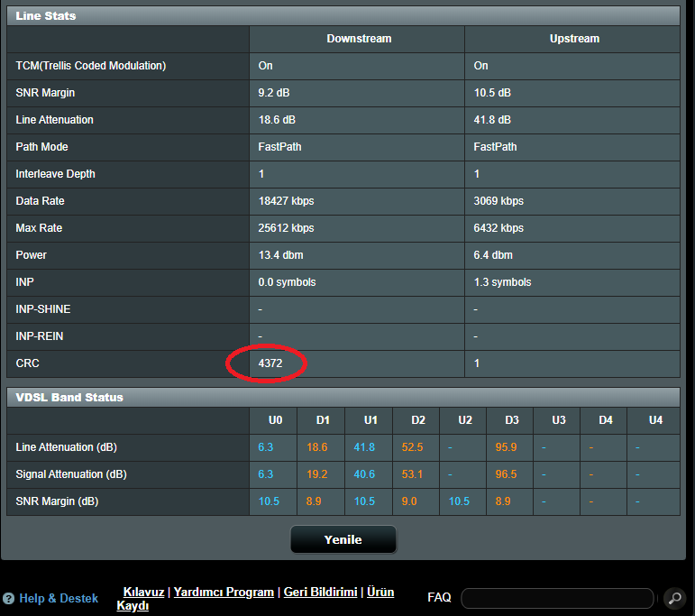This screenshot has height=616, width=695.
Task: Click the Help & Destek text
Action: point(59,598)
